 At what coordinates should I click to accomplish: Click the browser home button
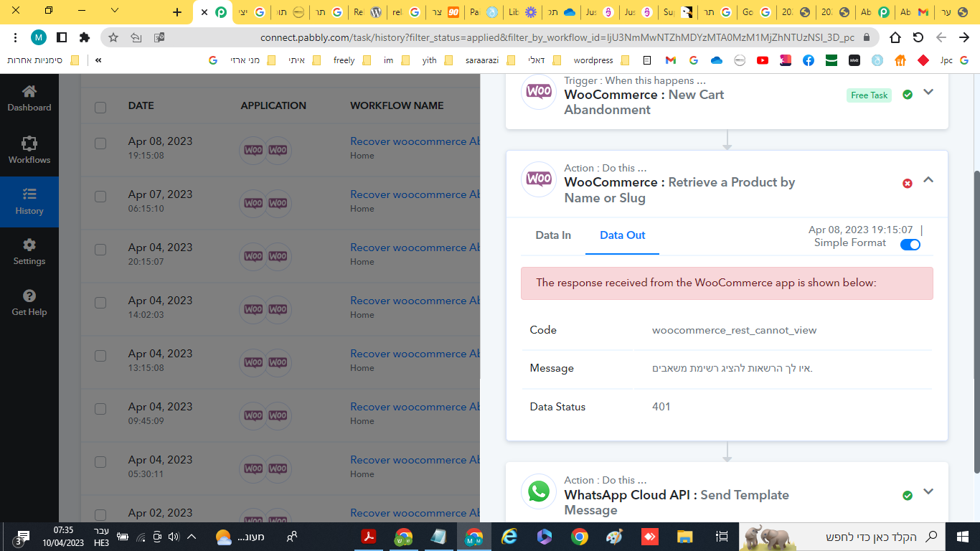[895, 37]
